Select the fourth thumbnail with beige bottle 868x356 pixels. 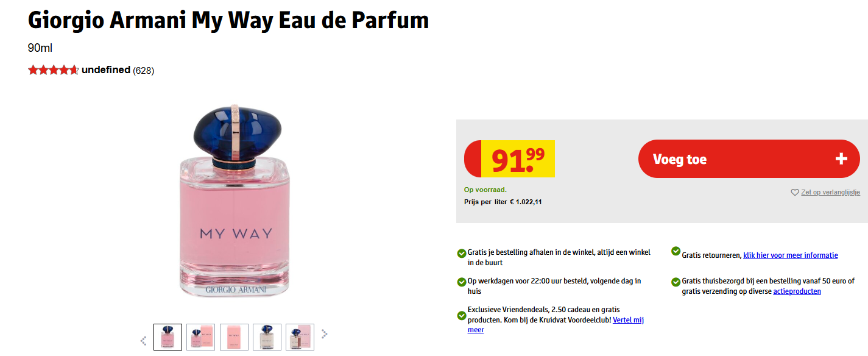coord(267,337)
